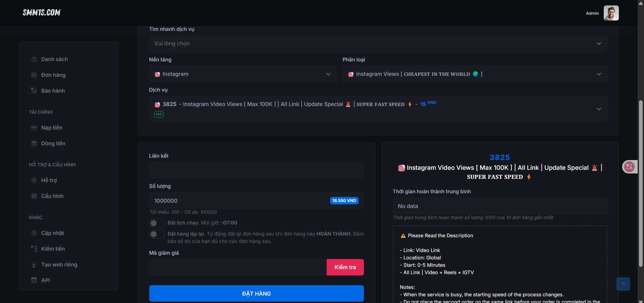Click the Cập nhật clock icon

click(x=34, y=233)
